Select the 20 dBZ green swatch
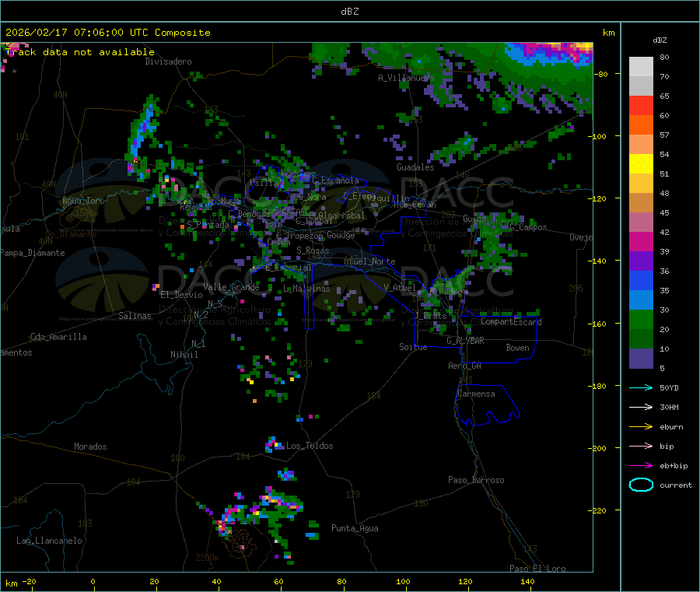 pos(641,319)
